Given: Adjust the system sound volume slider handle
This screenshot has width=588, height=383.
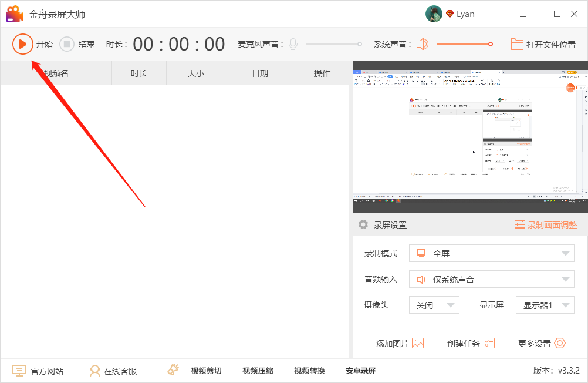Looking at the screenshot, I should pyautogui.click(x=491, y=44).
